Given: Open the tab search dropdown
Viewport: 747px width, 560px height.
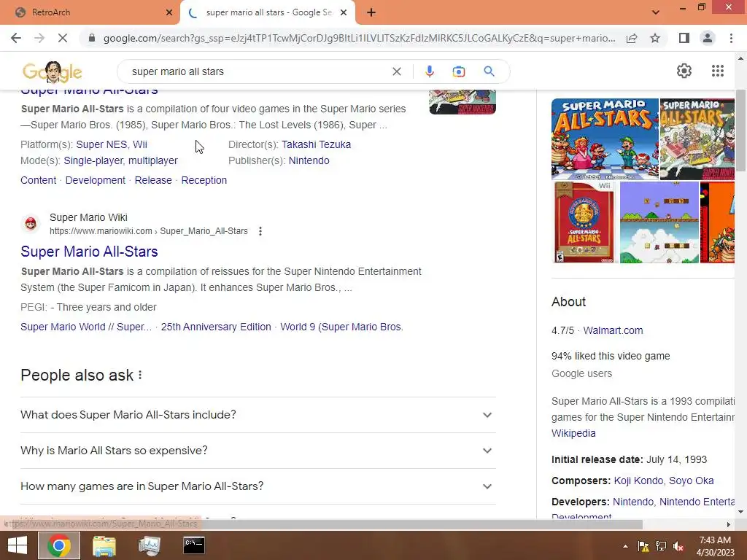Looking at the screenshot, I should pos(656,12).
